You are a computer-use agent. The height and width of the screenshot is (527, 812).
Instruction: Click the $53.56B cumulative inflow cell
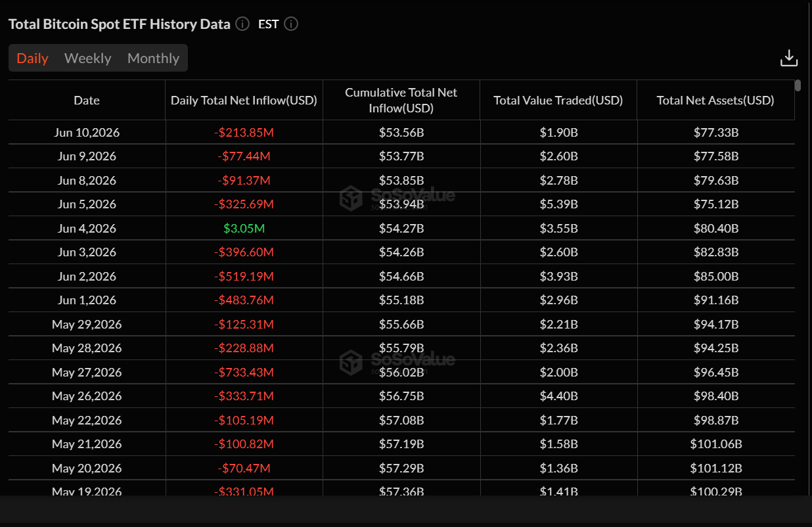(x=401, y=133)
